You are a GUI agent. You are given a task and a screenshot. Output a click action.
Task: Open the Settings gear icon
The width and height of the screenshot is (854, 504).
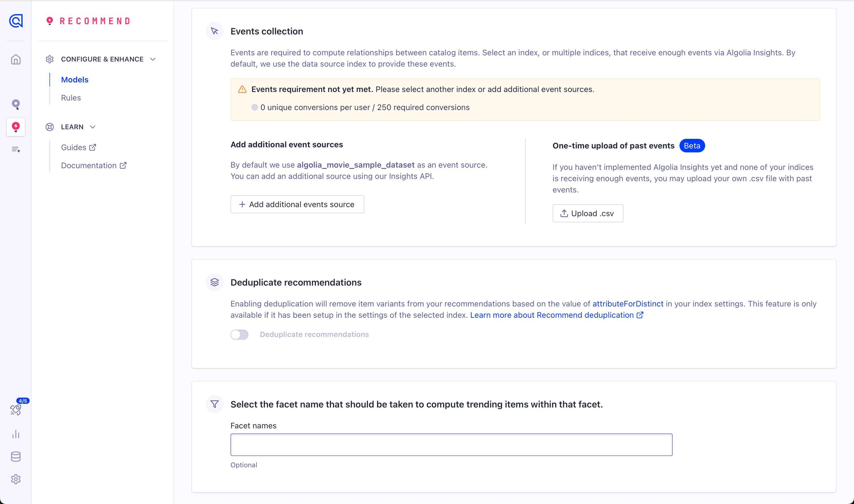(16, 479)
